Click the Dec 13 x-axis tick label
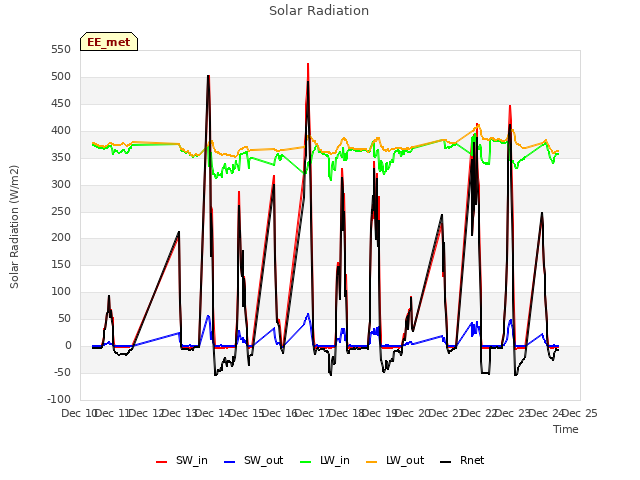 [x=179, y=413]
